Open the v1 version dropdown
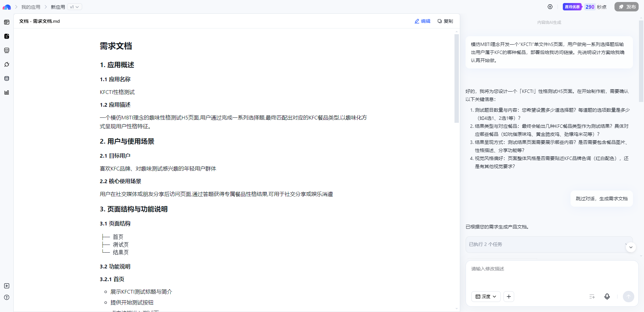Viewport: 644px width, 312px height. click(x=74, y=7)
